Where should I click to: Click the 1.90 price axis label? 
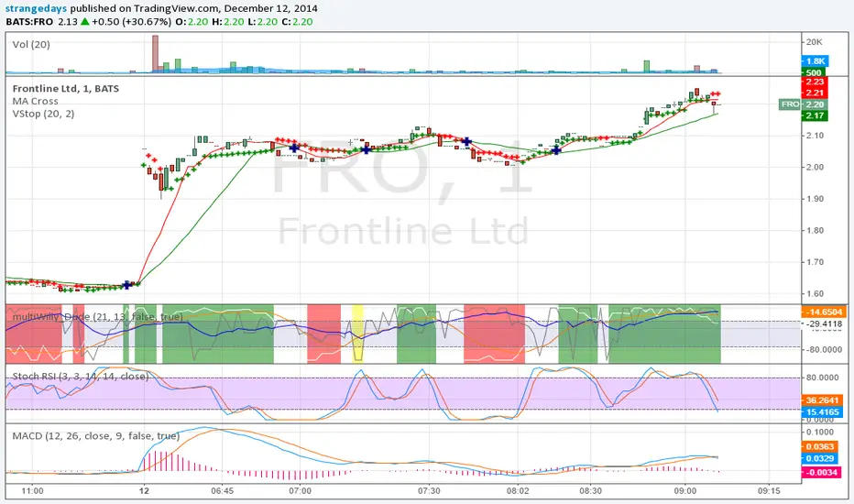[815, 198]
